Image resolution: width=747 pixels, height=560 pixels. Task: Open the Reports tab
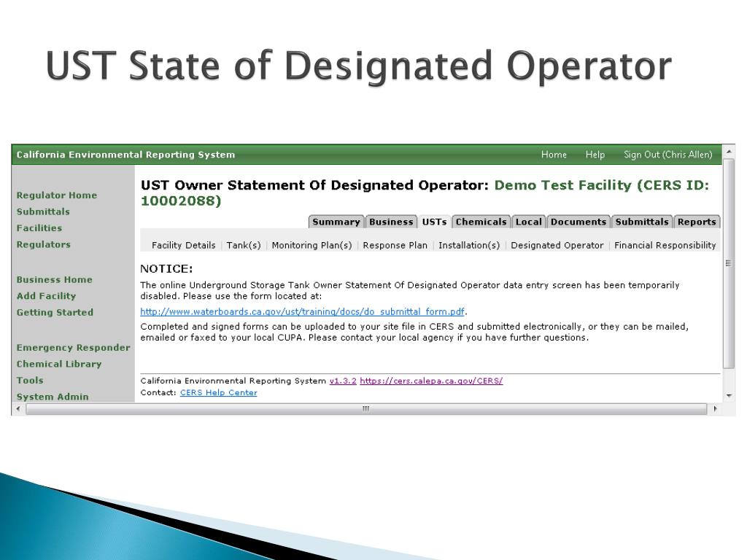[697, 222]
